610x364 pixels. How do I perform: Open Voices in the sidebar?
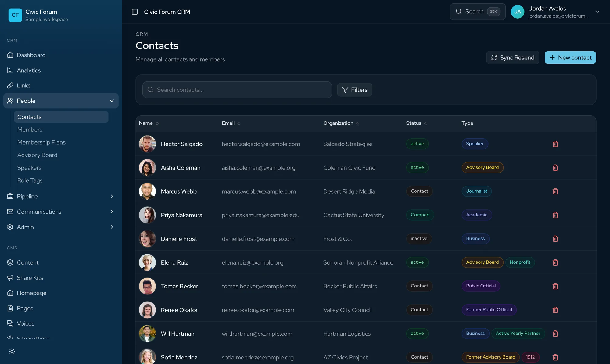coord(61,323)
